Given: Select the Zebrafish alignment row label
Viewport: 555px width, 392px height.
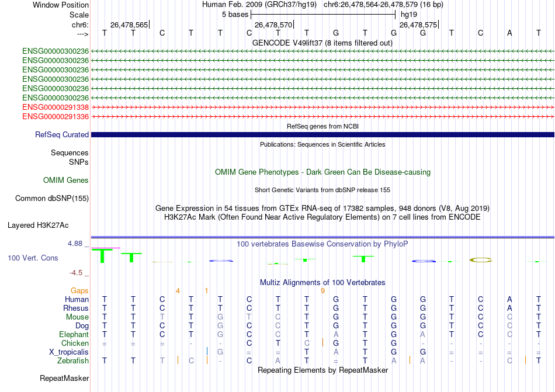Looking at the screenshot, I should (x=73, y=361).
